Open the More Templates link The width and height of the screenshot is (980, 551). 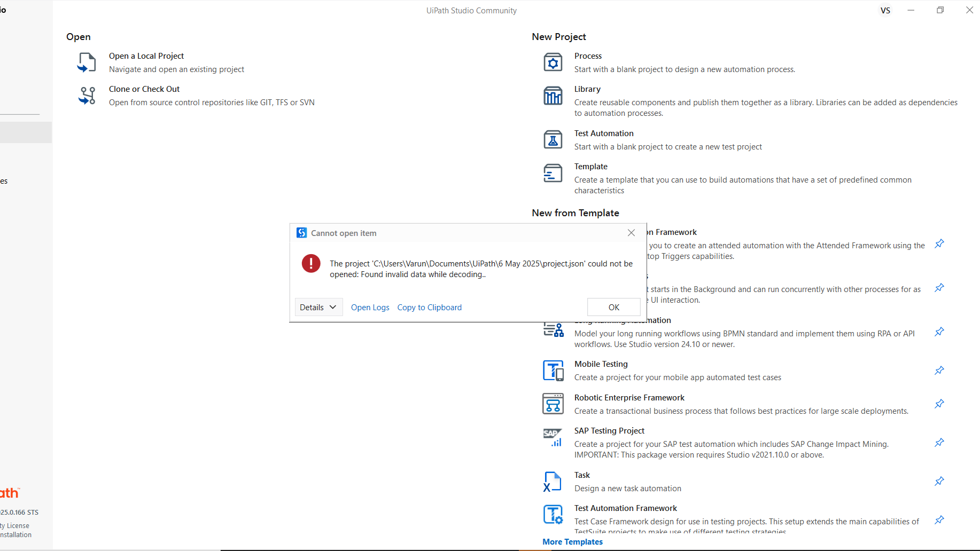pyautogui.click(x=572, y=542)
